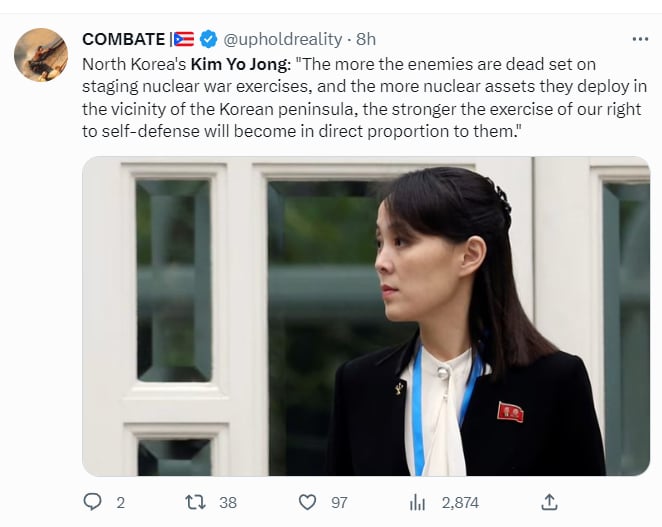Click the reply speech bubble icon
The width and height of the screenshot is (662, 527).
[x=92, y=502]
